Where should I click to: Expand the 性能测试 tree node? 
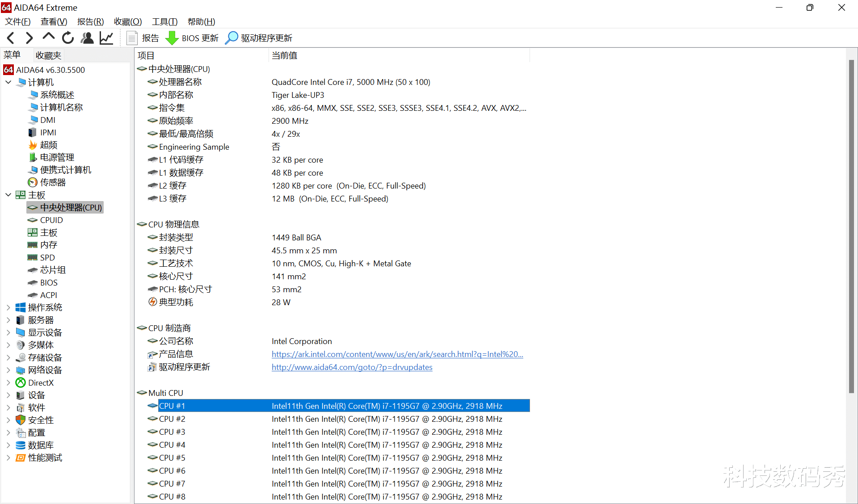8,458
